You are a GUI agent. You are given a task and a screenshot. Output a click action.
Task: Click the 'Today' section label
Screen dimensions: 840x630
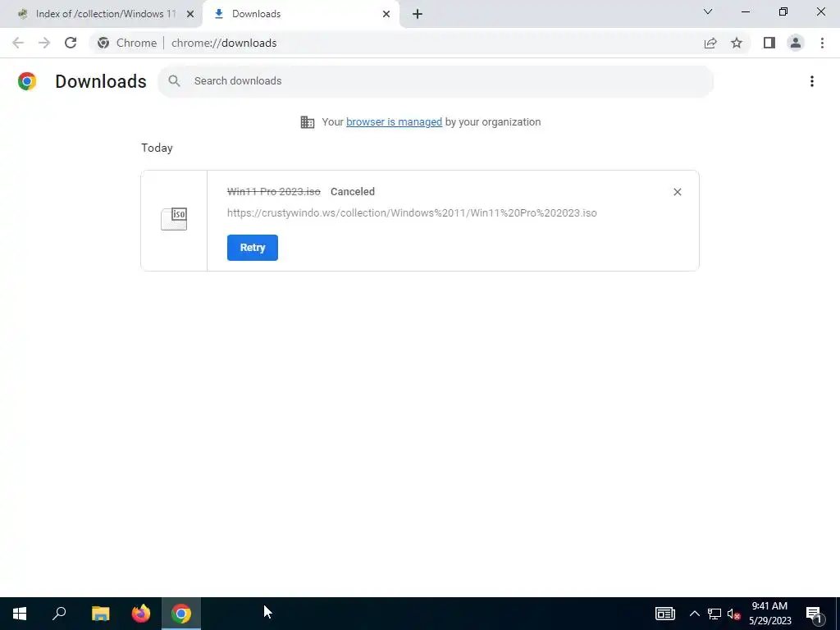click(157, 148)
